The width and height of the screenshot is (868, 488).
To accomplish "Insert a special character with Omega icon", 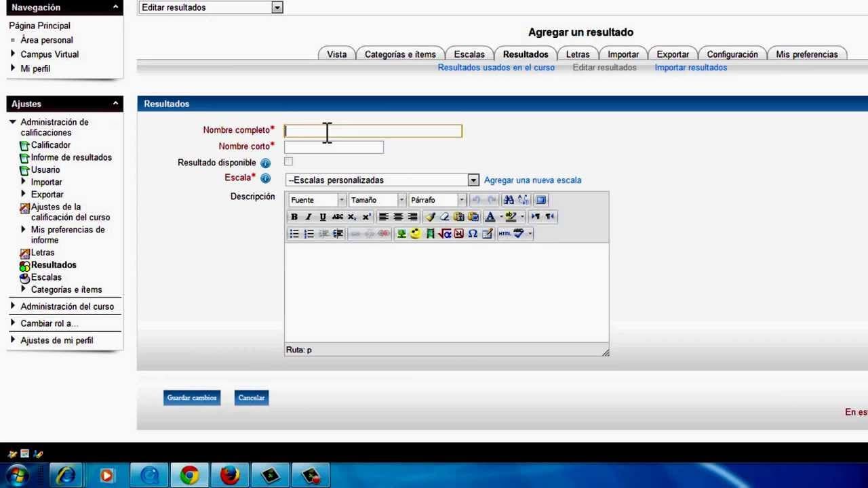I will pos(473,234).
